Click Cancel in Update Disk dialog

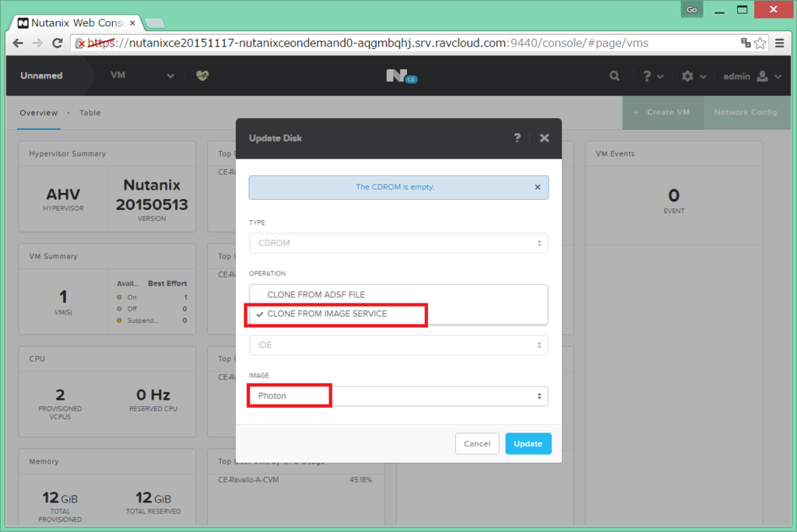(477, 443)
